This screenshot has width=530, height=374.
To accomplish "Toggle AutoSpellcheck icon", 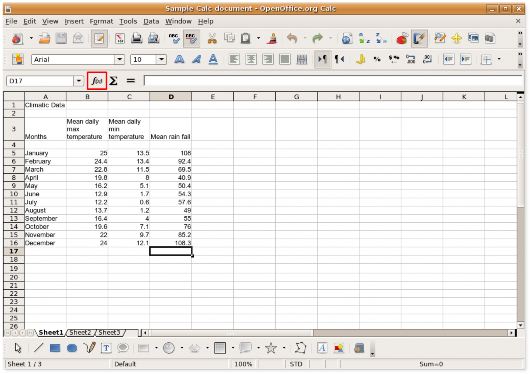I will (191, 39).
